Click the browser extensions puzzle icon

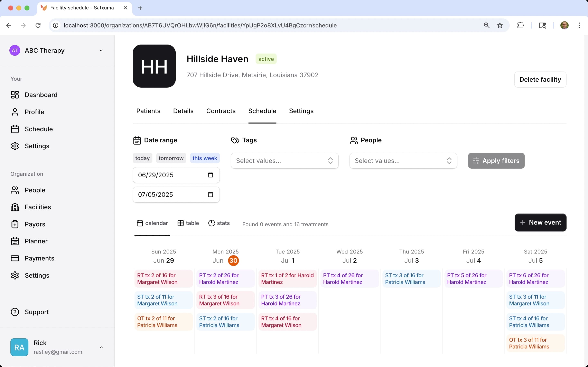(x=521, y=25)
